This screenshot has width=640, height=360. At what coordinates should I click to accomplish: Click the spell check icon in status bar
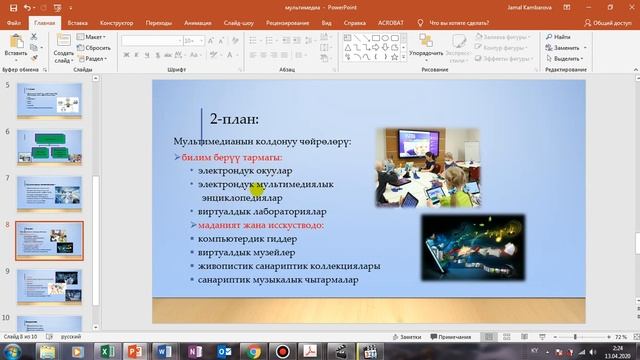click(x=49, y=337)
